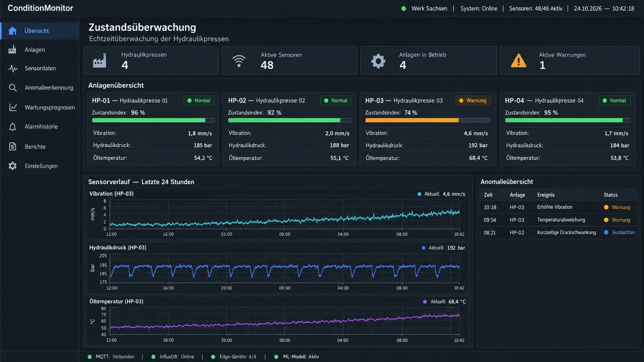Viewport: 644px width, 362px height.
Task: Click the Alarmhistorie bell icon
Action: tap(12, 127)
